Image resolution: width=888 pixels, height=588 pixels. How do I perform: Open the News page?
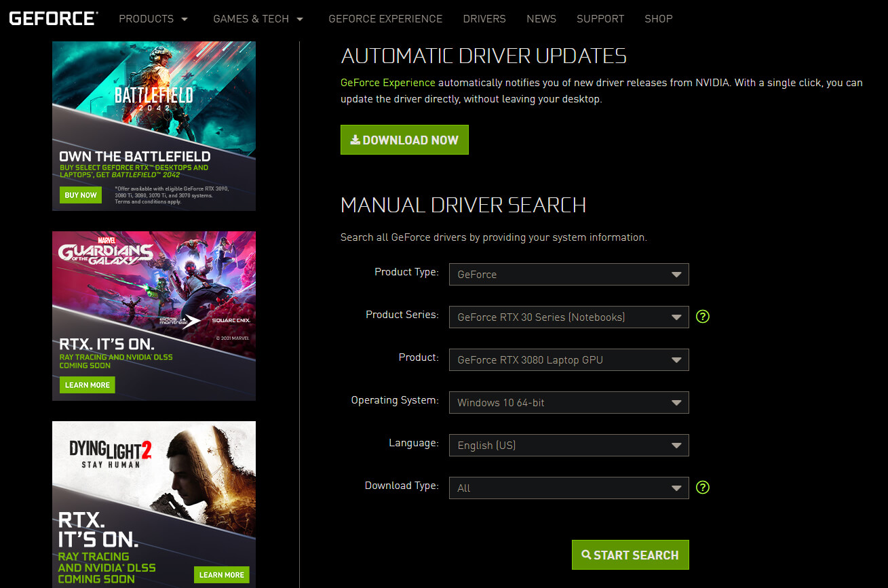[541, 19]
